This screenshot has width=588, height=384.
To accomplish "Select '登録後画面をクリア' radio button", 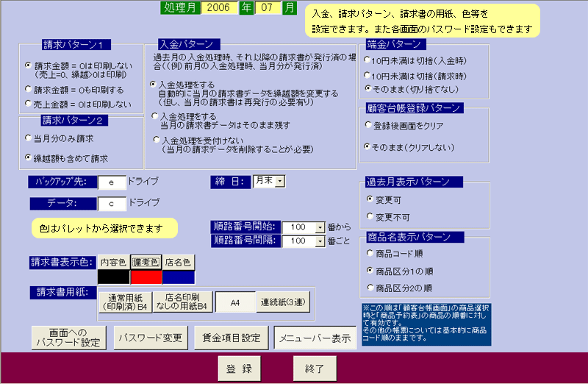I will coord(368,124).
